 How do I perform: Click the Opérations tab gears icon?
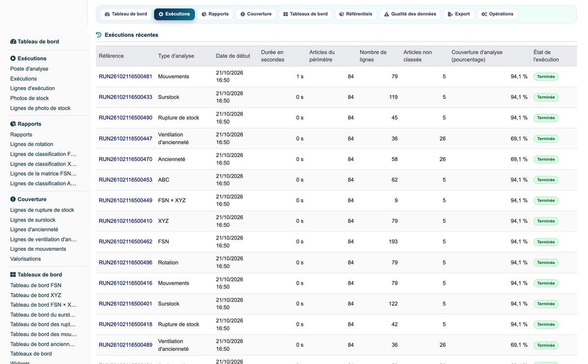click(484, 14)
